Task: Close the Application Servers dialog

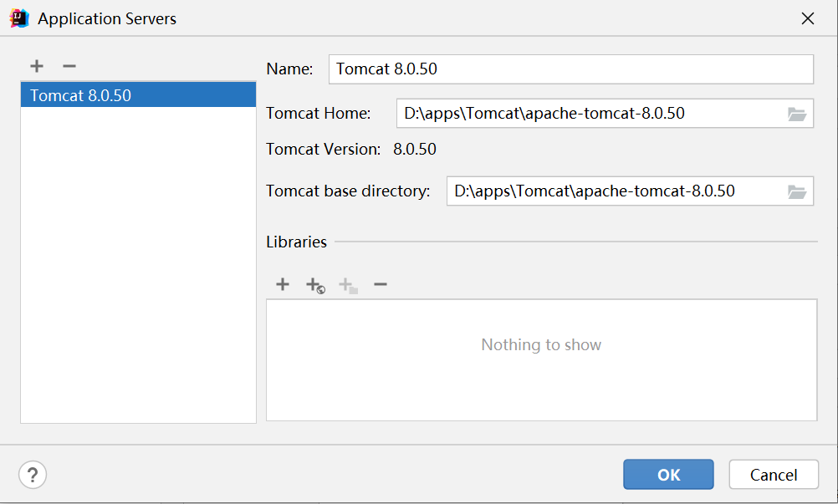Action: 808,18
